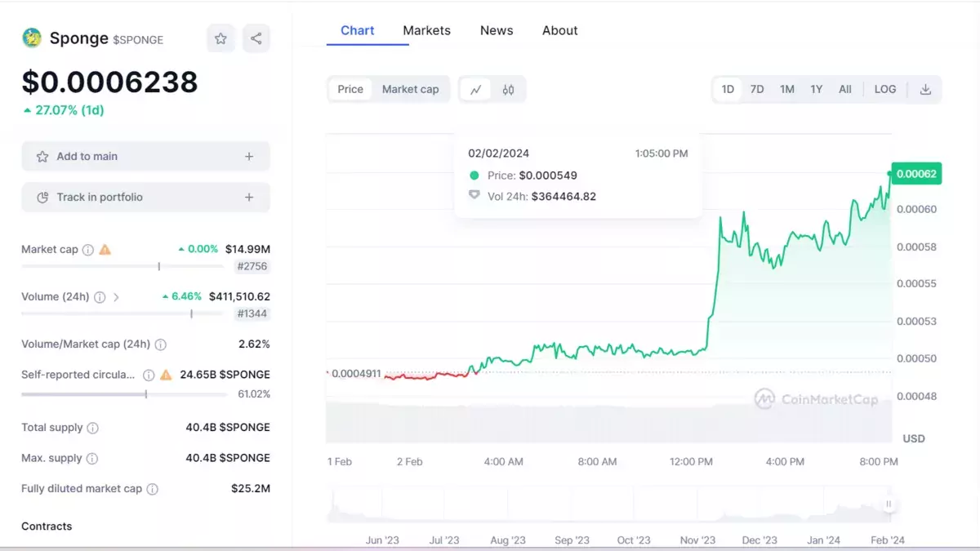The width and height of the screenshot is (980, 551).
Task: Expand Track in portfolio plus
Action: click(249, 198)
